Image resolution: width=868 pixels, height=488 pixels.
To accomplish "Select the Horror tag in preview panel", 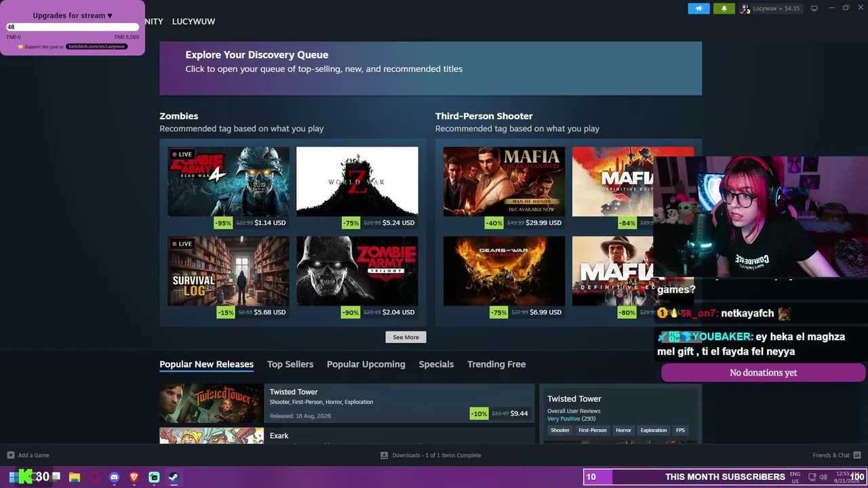I will pos(623,430).
